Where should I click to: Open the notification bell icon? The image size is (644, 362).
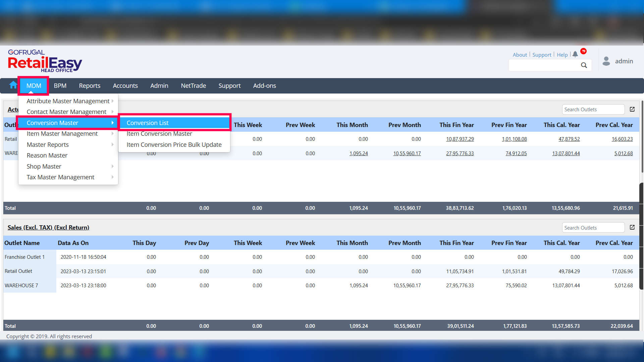(575, 54)
